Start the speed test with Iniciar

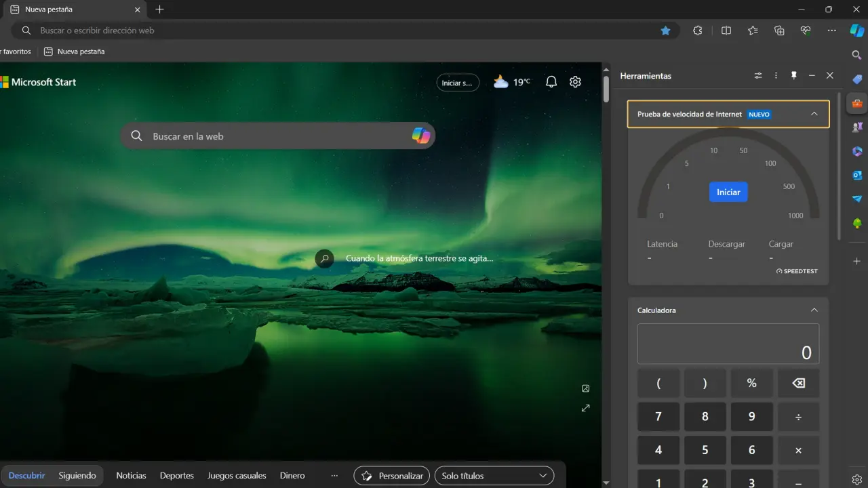(728, 192)
